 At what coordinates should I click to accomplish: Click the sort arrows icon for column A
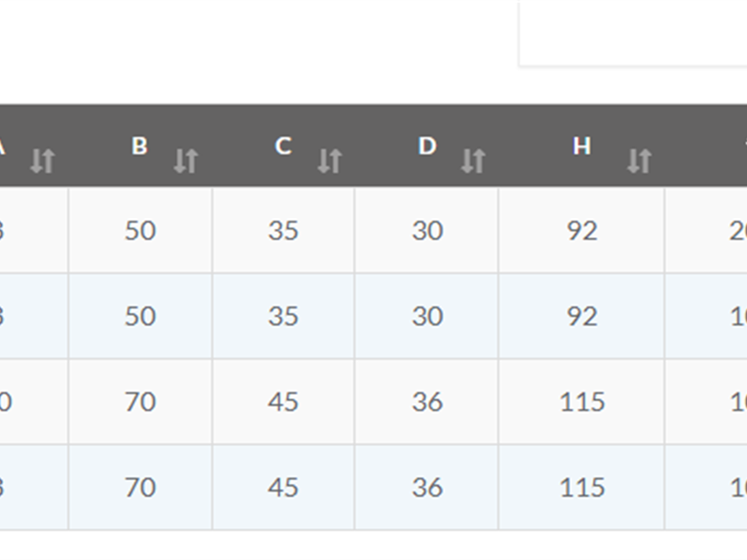coord(42,161)
